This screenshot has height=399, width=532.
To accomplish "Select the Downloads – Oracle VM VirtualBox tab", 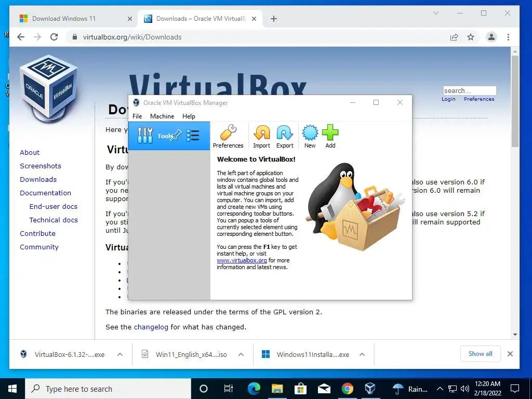I will pos(200,19).
